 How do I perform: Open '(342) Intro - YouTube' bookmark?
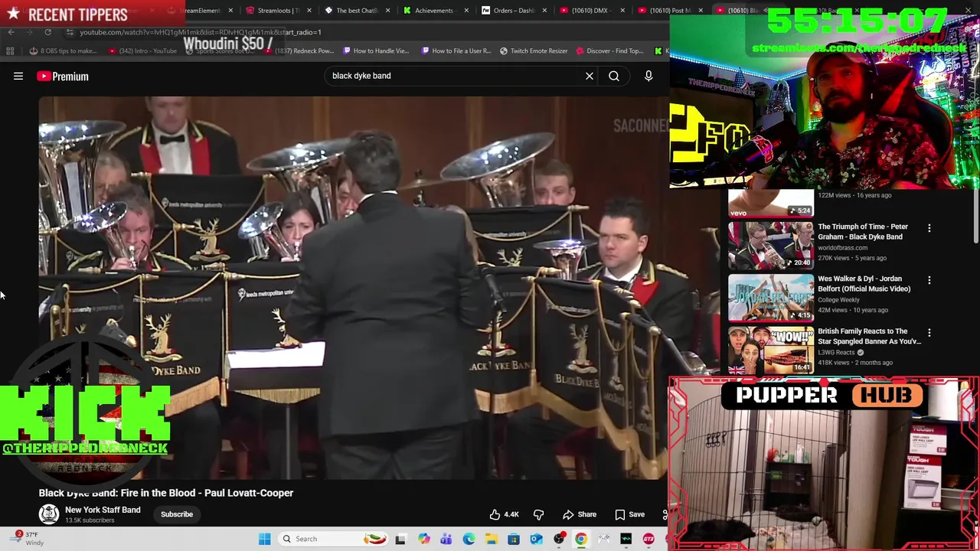[x=142, y=51]
